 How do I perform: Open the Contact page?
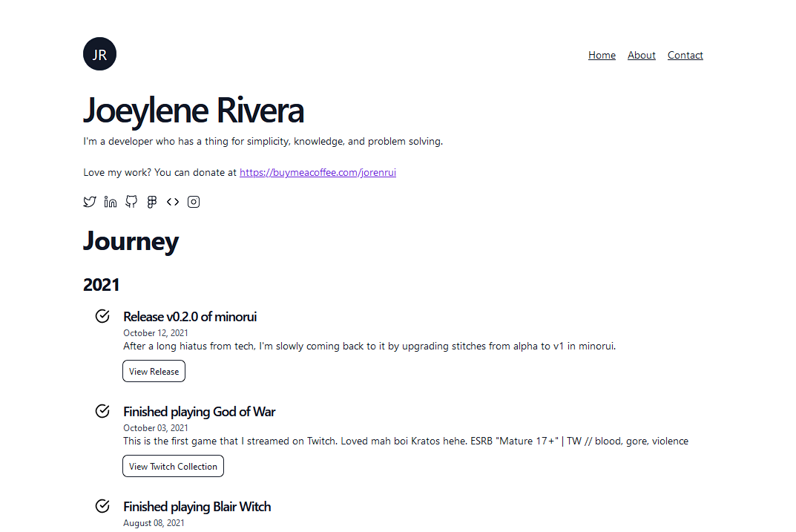[685, 55]
